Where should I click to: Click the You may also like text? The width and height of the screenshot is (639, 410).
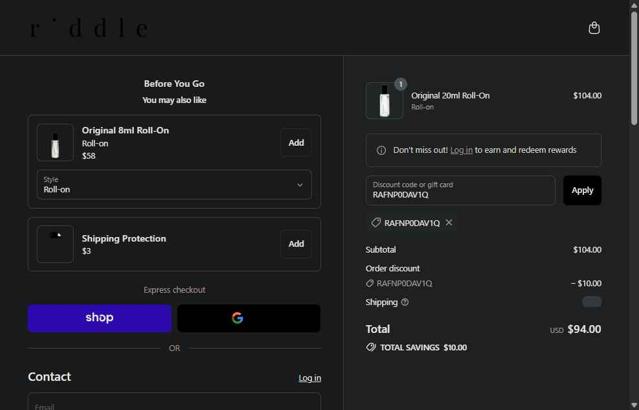pos(174,100)
